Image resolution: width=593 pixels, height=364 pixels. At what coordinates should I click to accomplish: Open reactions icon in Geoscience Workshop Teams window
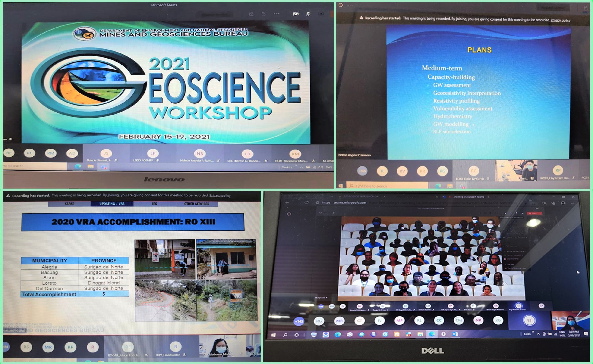[x=264, y=14]
